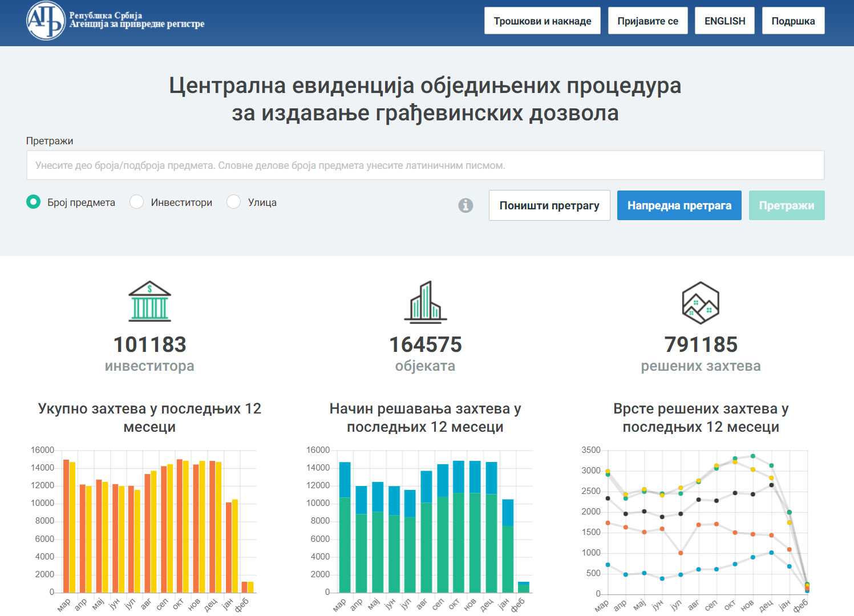Open the Пријавите се login page

(x=647, y=21)
